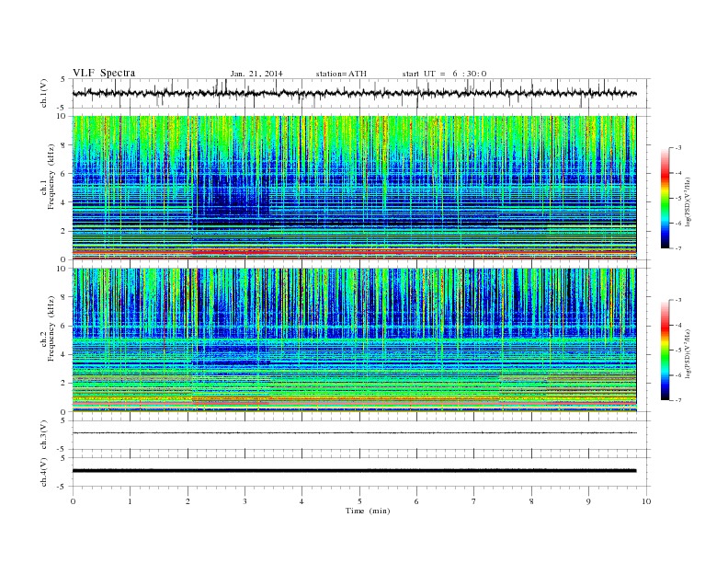Click the thick ch.4 voltage waveform trace
This screenshot has width=728, height=563.
[x=354, y=471]
